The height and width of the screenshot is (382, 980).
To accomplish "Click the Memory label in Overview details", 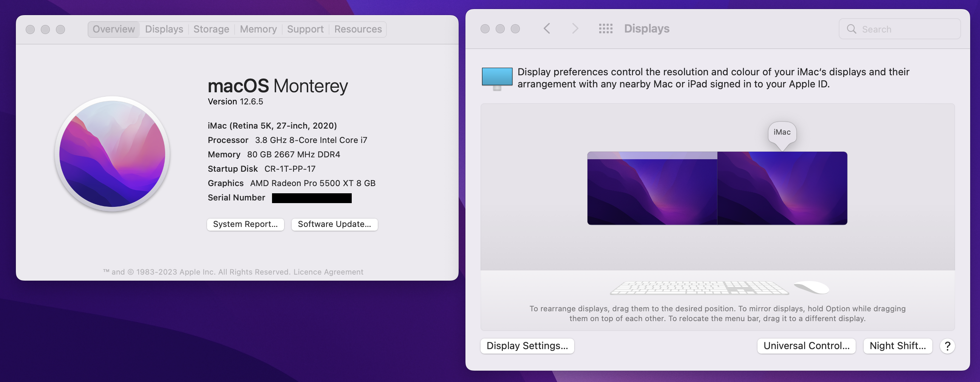I will click(224, 155).
